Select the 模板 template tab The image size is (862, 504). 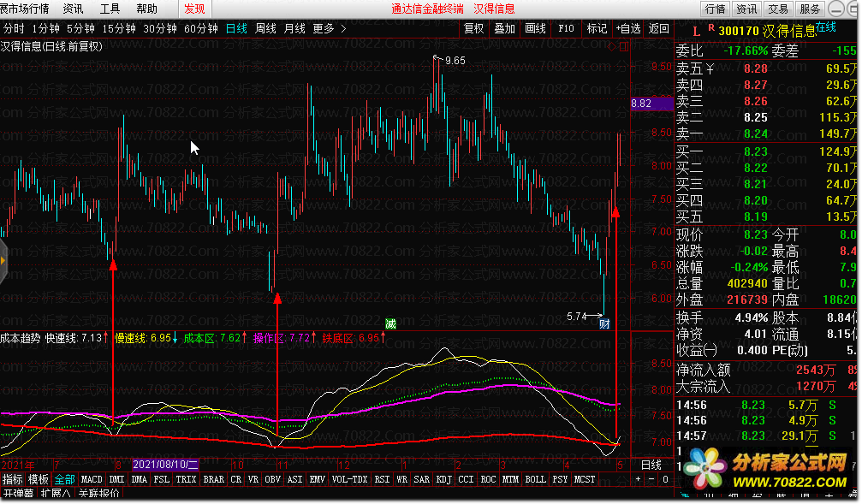coord(39,479)
